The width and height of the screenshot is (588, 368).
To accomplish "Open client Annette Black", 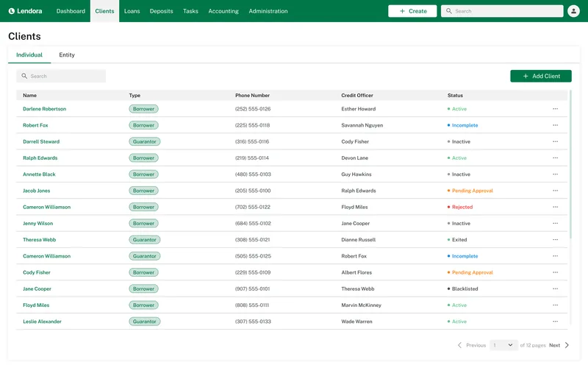I will [x=39, y=174].
